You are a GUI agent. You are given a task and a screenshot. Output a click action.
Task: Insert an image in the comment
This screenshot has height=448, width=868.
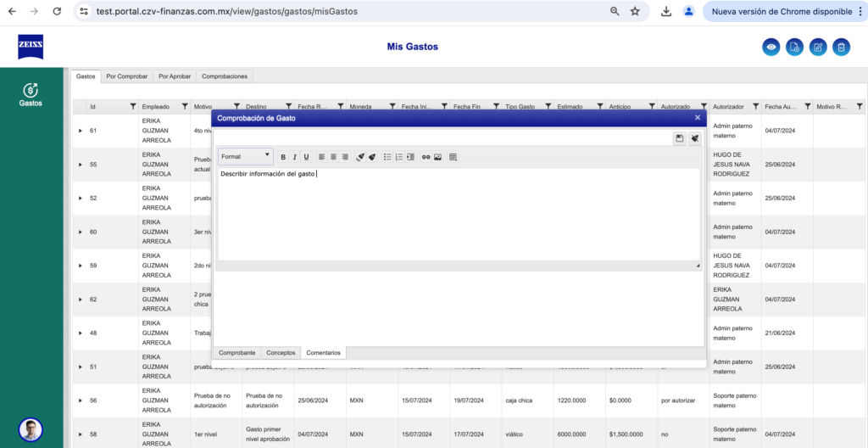tap(437, 157)
